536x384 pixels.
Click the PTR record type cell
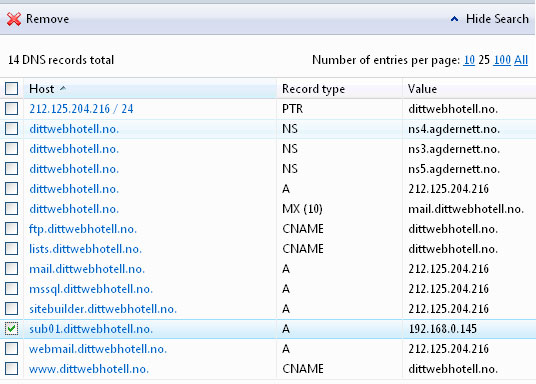[293, 109]
